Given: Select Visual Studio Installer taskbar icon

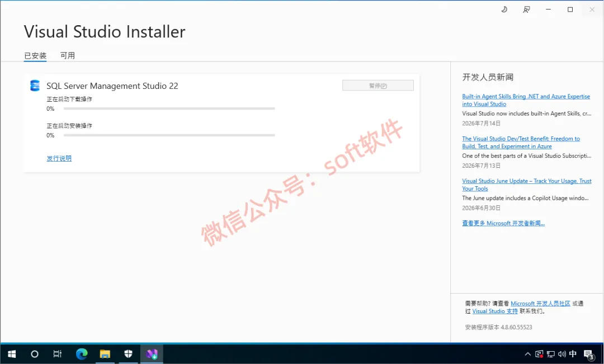Looking at the screenshot, I should pyautogui.click(x=152, y=354).
